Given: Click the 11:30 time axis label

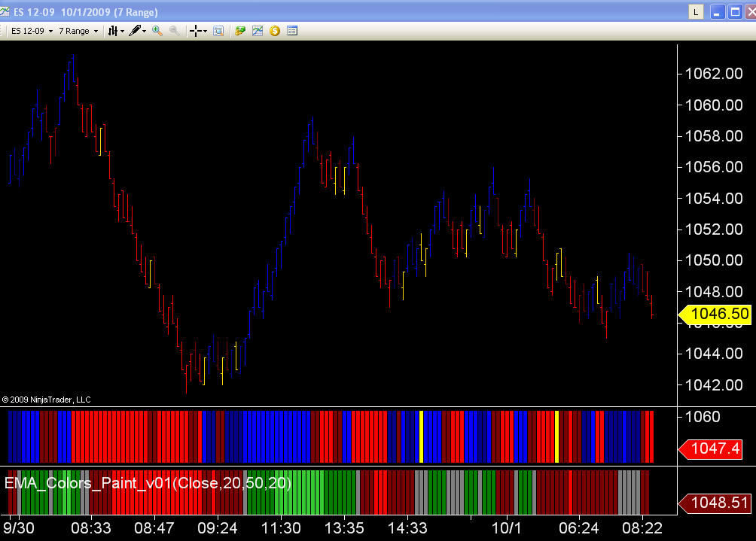Looking at the screenshot, I should pos(281,528).
